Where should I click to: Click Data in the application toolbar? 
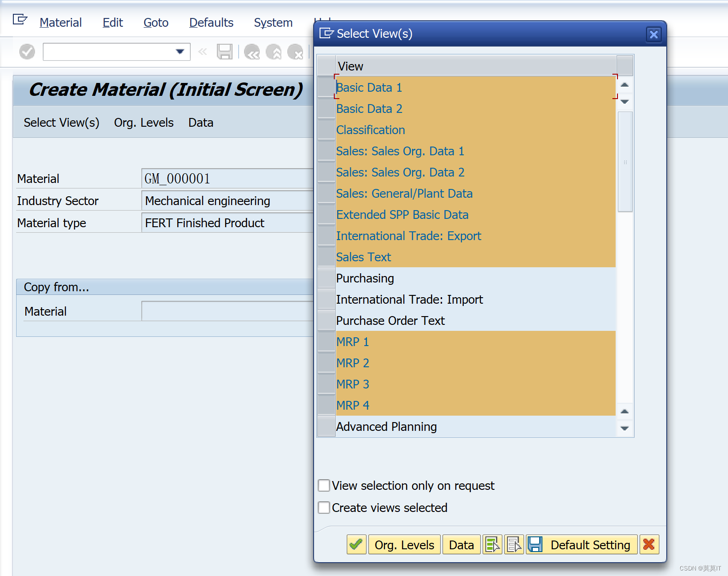[201, 123]
